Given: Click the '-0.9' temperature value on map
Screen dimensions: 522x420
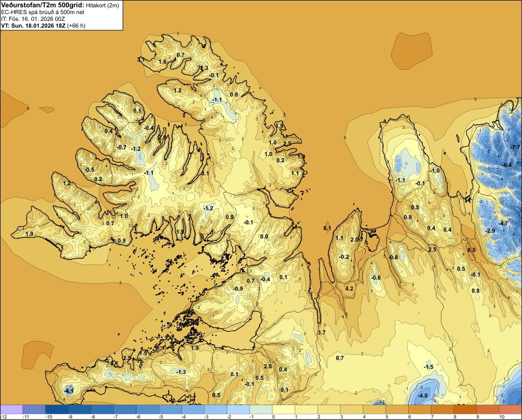Looking at the screenshot, I should (238, 289).
